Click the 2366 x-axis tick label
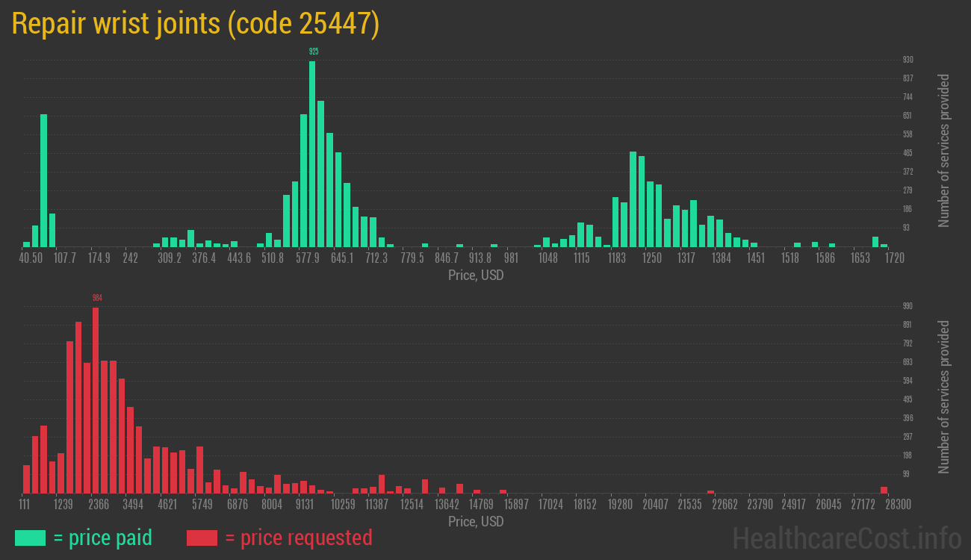 99,505
